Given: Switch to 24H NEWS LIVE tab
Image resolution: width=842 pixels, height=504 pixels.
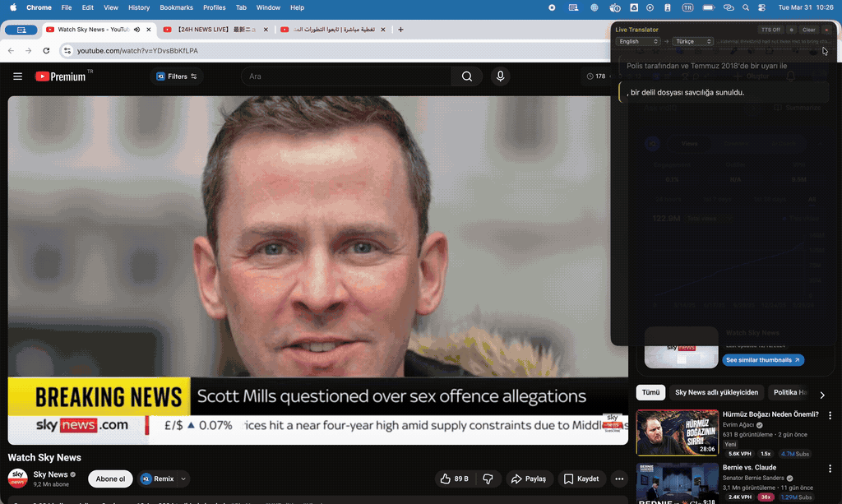Looking at the screenshot, I should point(216,30).
